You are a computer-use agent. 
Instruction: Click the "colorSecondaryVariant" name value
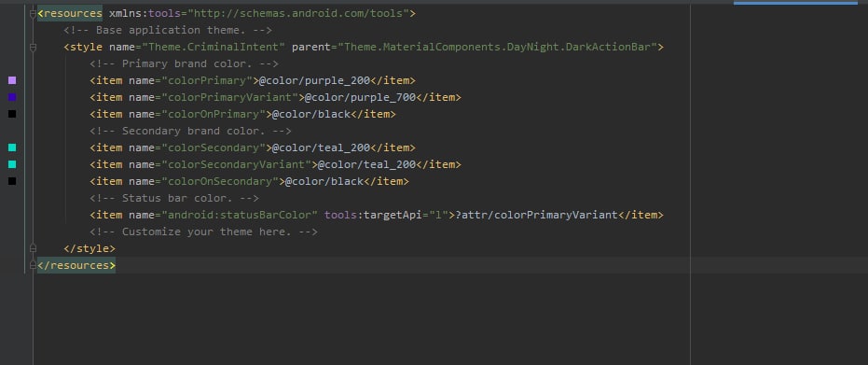pyautogui.click(x=237, y=164)
